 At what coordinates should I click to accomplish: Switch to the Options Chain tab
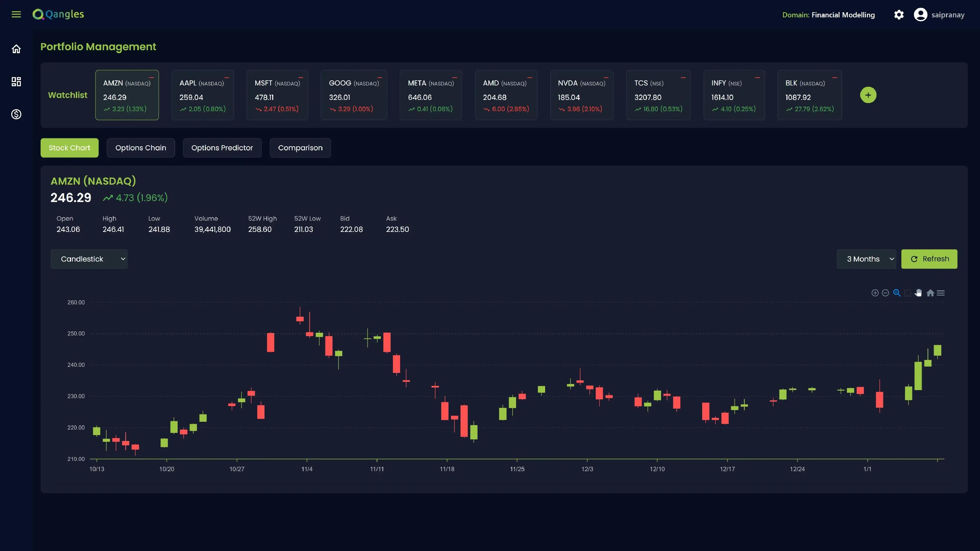[x=140, y=147]
